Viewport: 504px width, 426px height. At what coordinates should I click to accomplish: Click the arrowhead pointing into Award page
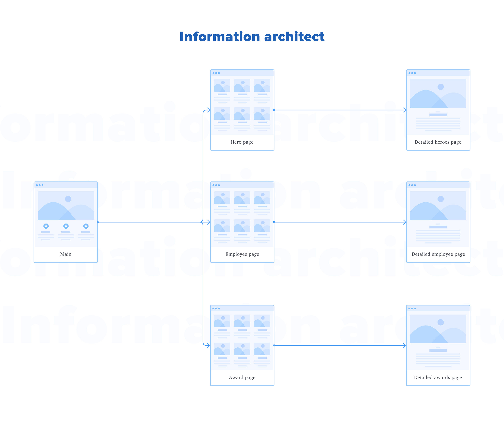[x=208, y=345]
